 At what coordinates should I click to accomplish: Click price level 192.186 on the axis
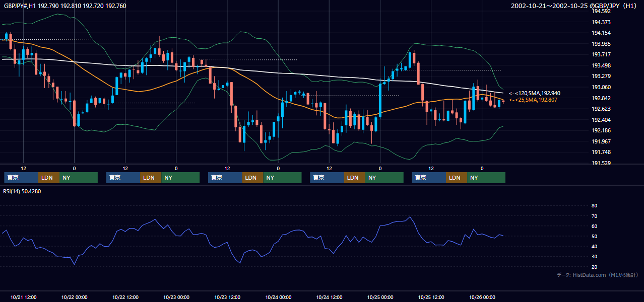[x=601, y=130]
